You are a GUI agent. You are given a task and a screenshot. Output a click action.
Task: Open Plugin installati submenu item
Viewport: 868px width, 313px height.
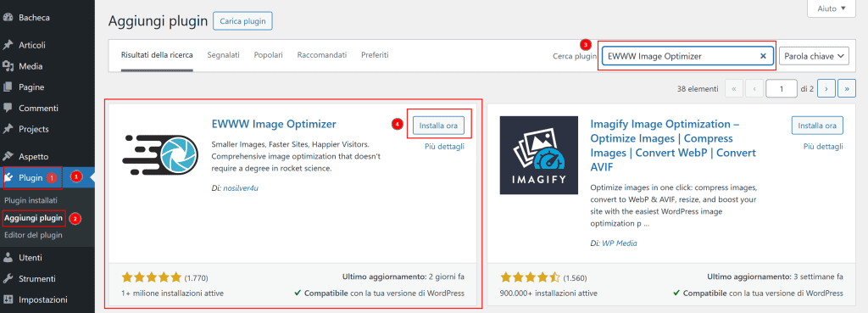[x=31, y=200]
